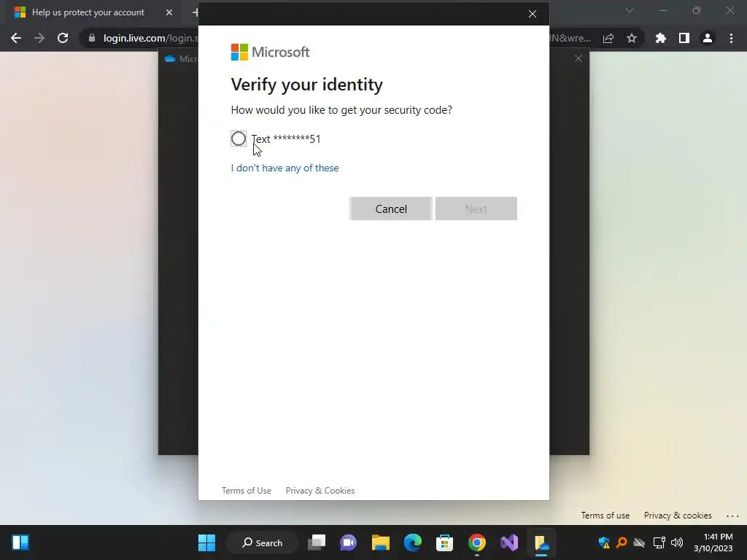Restore down the Chrome window

tap(697, 10)
